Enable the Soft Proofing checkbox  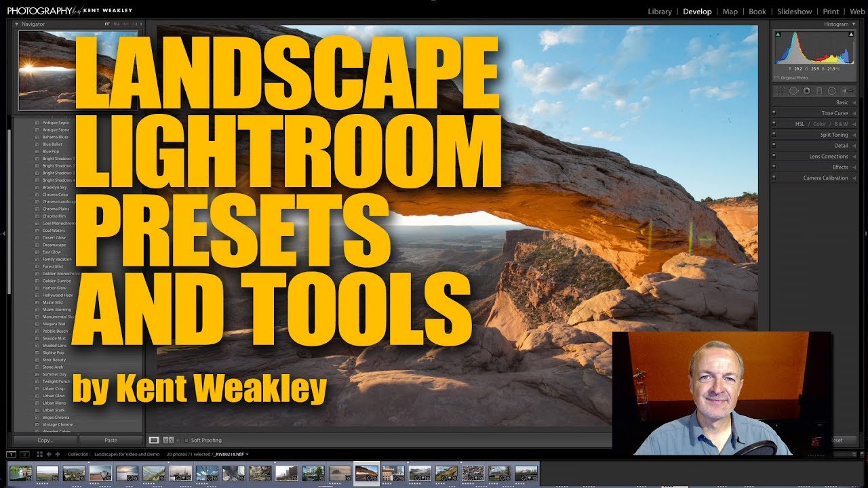coord(186,440)
